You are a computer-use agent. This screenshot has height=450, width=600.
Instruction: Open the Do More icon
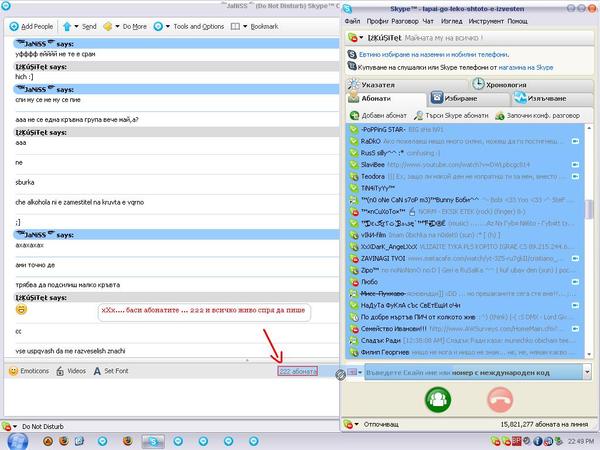pyautogui.click(x=108, y=26)
